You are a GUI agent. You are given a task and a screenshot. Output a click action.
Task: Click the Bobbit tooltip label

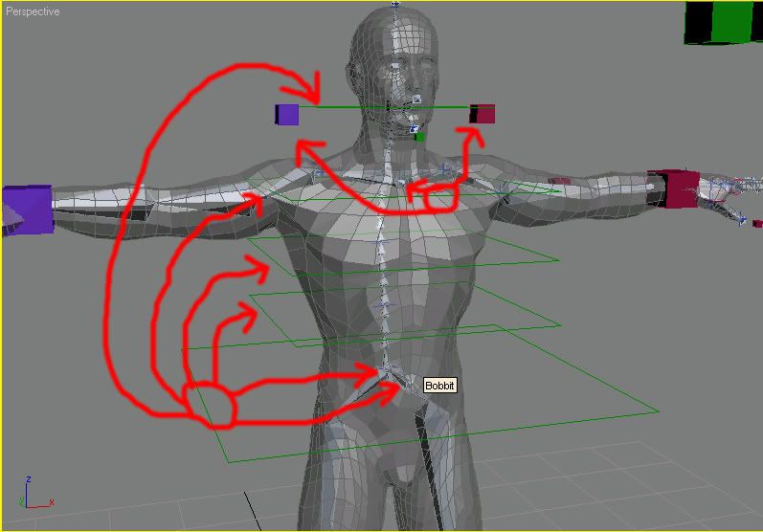point(440,386)
